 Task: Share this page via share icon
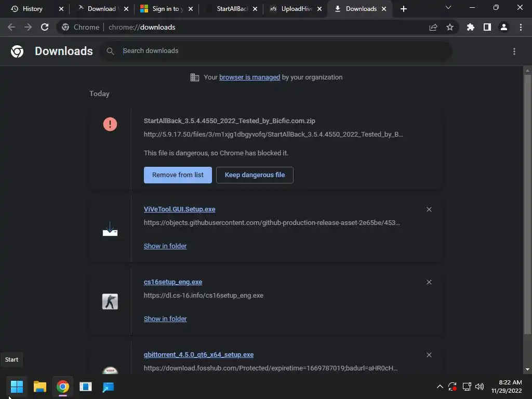tap(433, 27)
